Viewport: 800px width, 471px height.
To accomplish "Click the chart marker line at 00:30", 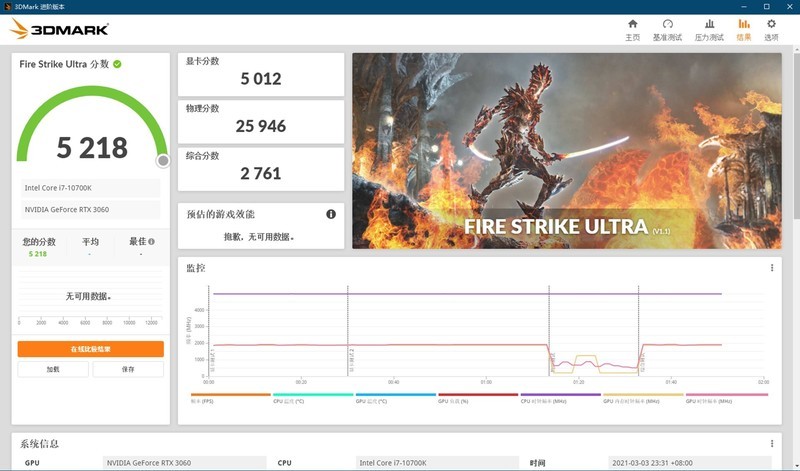I will (347, 331).
